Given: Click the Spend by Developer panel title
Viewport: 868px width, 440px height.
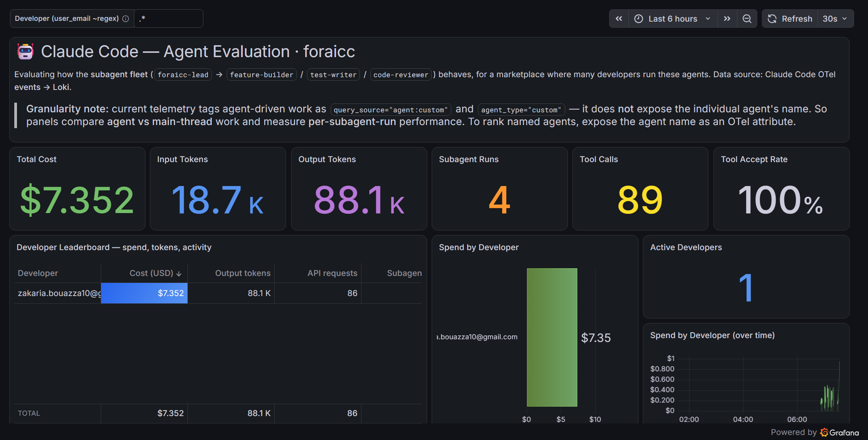Looking at the screenshot, I should 479,247.
